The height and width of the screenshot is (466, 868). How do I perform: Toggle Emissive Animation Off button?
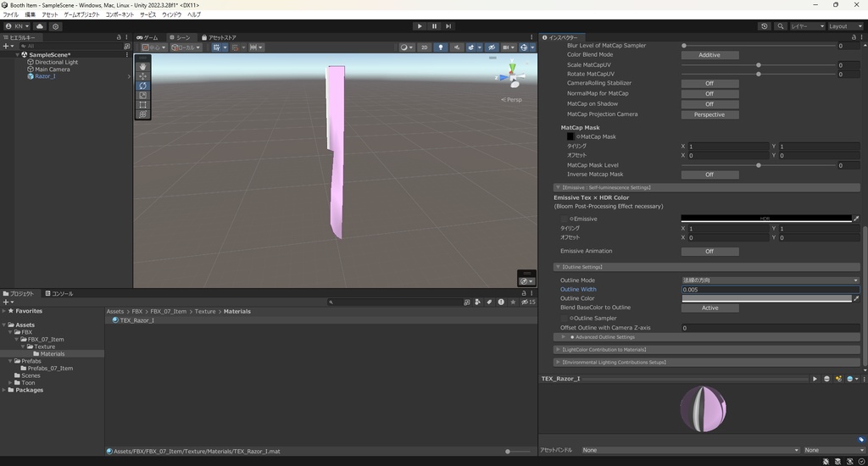tap(709, 251)
